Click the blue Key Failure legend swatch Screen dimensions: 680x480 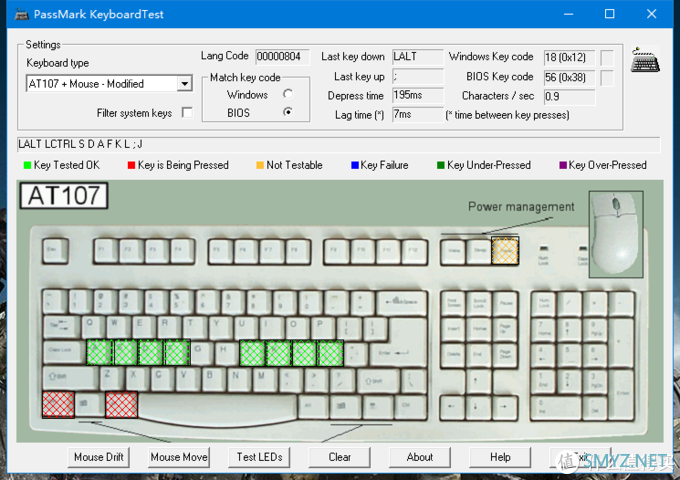[354, 165]
